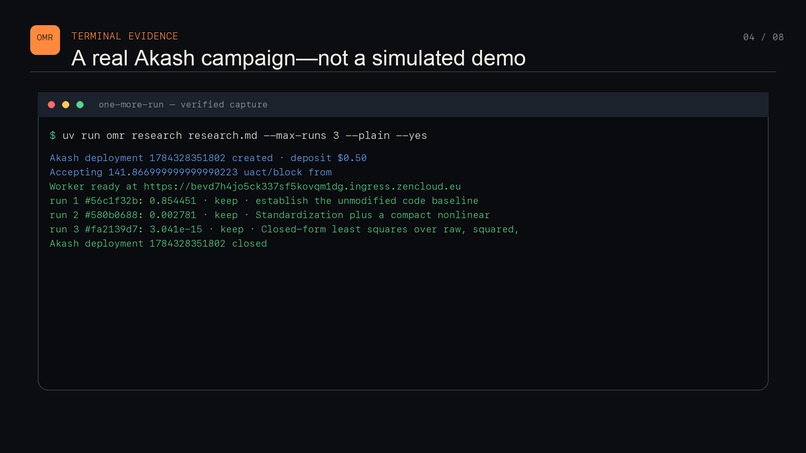Click the '$' prompt symbol
Screen dimensions: 806x453
pos(52,136)
